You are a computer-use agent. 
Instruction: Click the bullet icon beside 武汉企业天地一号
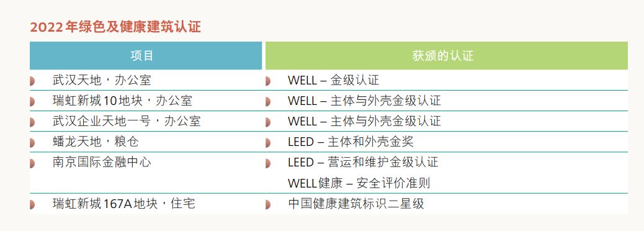point(32,122)
